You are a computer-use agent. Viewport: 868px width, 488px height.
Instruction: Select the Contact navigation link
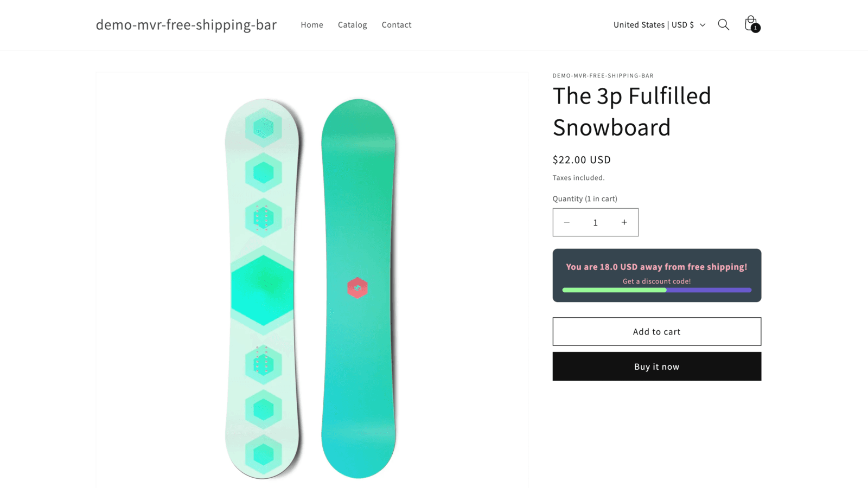coord(397,24)
